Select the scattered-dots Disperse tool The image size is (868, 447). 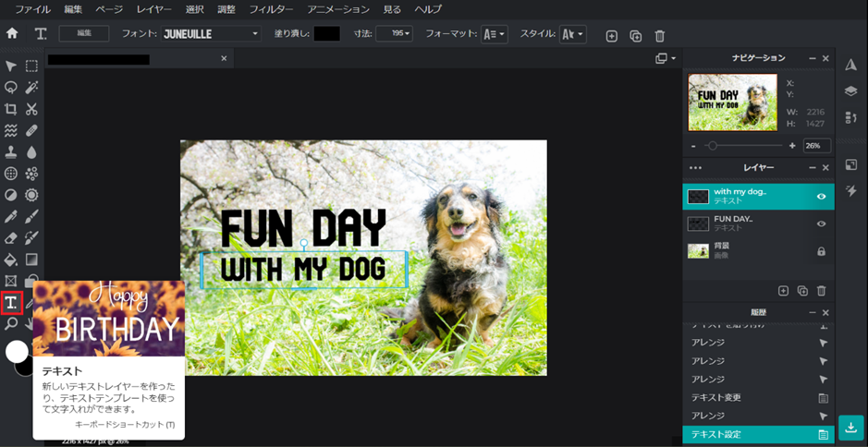click(x=31, y=173)
